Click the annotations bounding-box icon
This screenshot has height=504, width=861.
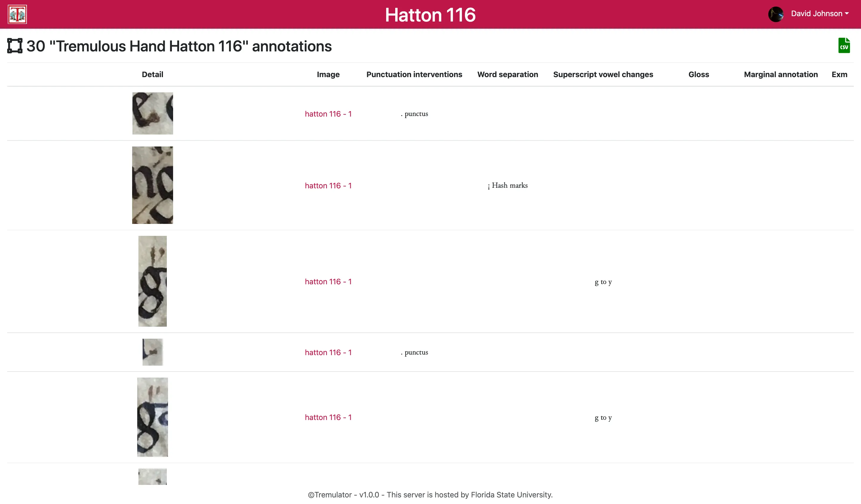tap(15, 46)
